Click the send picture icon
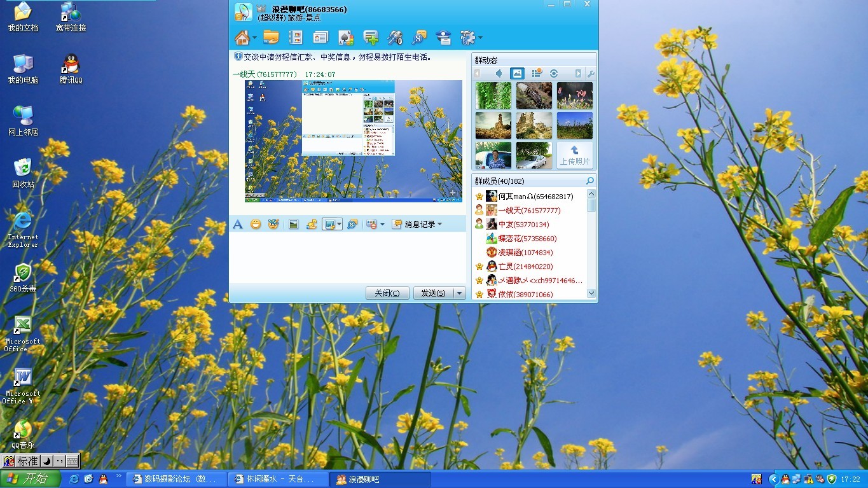The height and width of the screenshot is (488, 868). coord(293,224)
